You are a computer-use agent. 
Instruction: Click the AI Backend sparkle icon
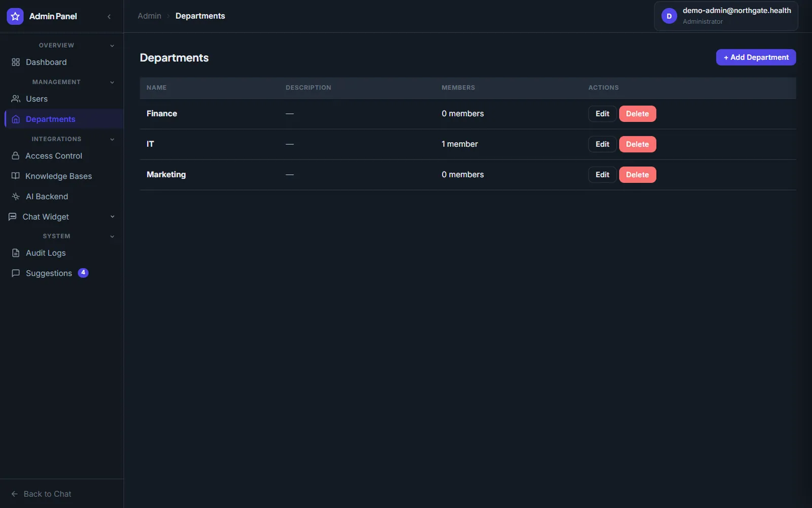16,196
